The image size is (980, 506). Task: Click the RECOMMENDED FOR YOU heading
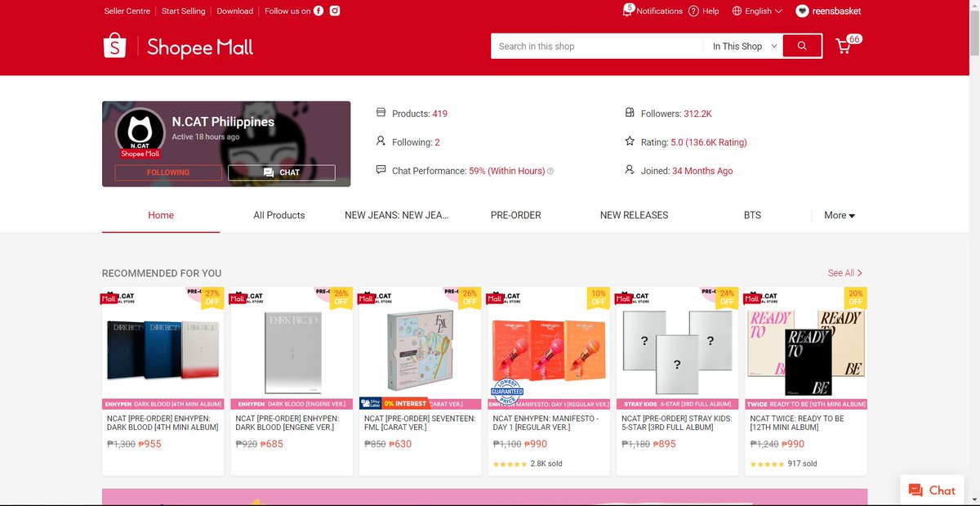pos(162,273)
